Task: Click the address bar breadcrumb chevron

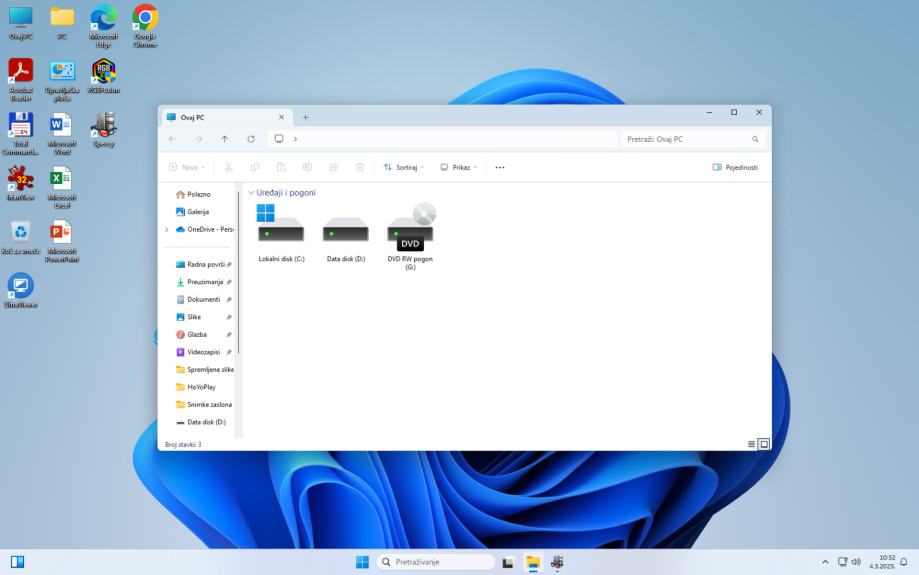Action: pos(295,139)
